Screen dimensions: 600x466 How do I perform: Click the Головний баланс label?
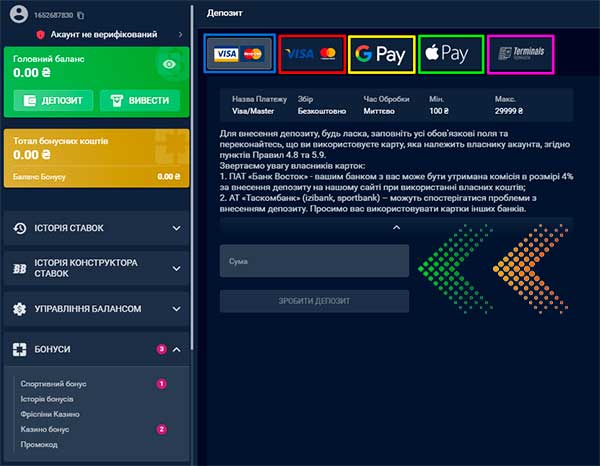(x=49, y=59)
